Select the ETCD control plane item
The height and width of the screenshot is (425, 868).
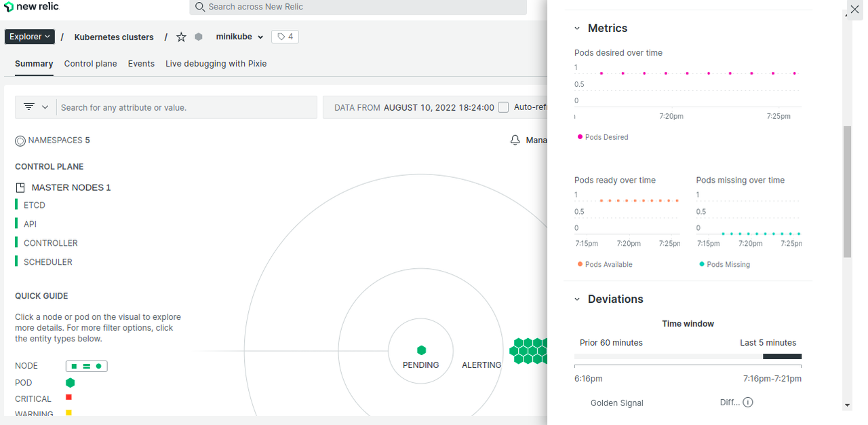34,205
